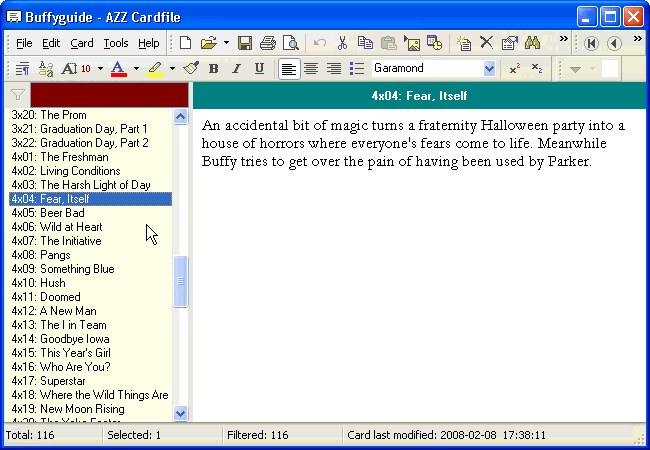Image resolution: width=650 pixels, height=450 pixels.
Task: Open the Edit menu
Action: 51,43
